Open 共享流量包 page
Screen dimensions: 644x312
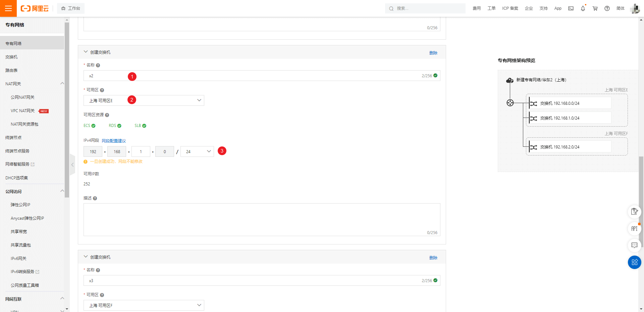coord(21,245)
